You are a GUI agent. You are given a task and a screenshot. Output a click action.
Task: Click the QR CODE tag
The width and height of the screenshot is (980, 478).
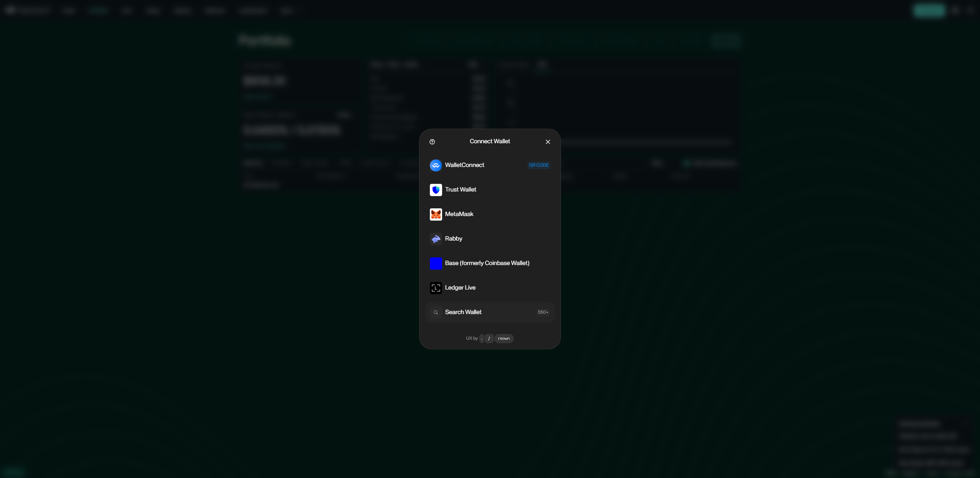click(539, 165)
